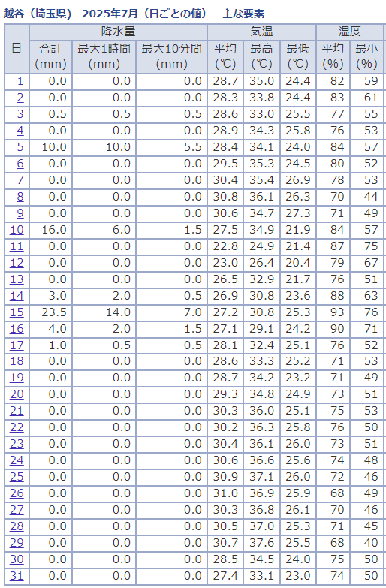Click the 湿度 column group header

click(350, 32)
